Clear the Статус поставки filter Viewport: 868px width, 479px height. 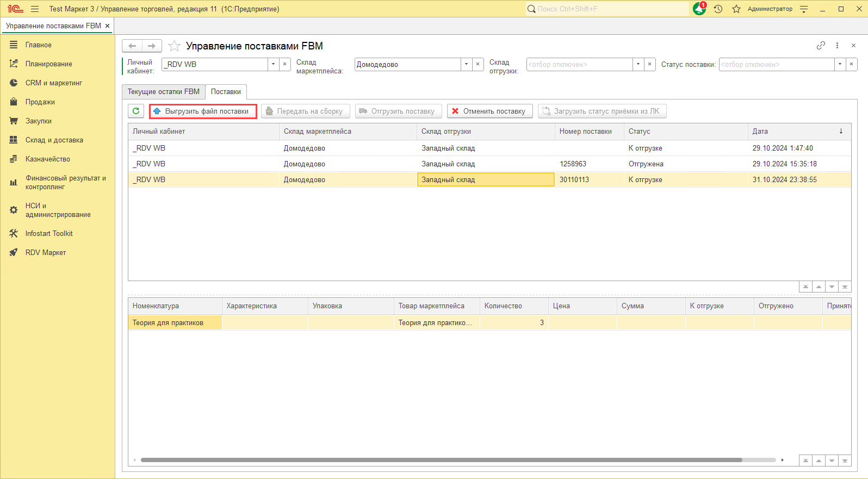[x=852, y=64]
